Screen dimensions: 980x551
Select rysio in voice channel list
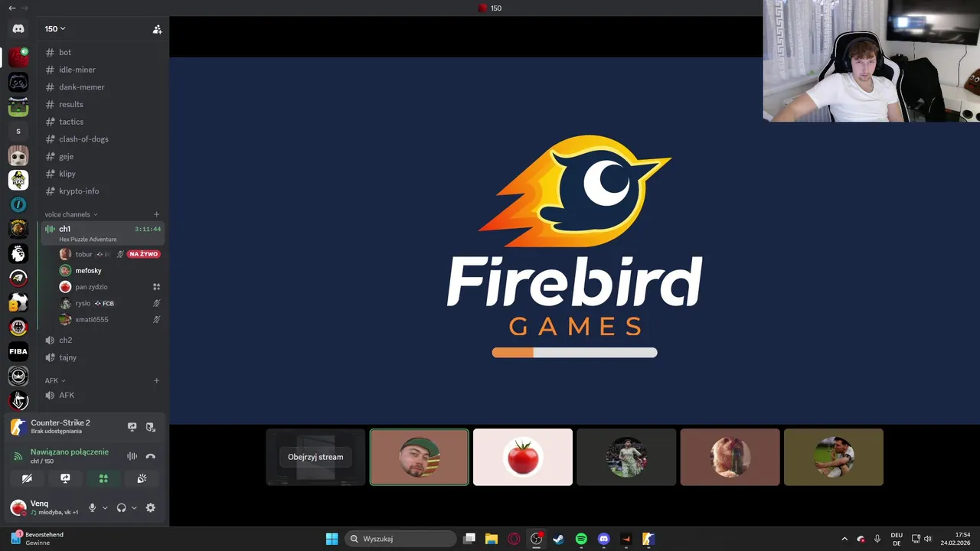[109, 303]
